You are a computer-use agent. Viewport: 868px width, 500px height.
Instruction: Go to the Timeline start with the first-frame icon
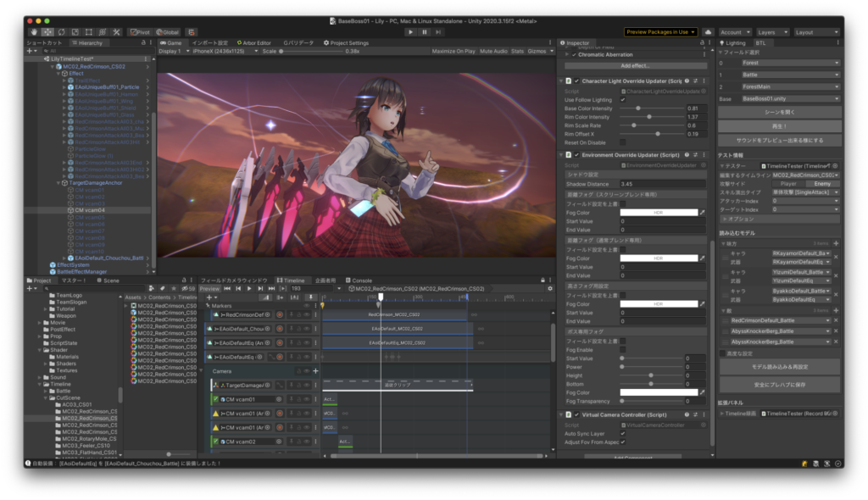pos(227,288)
